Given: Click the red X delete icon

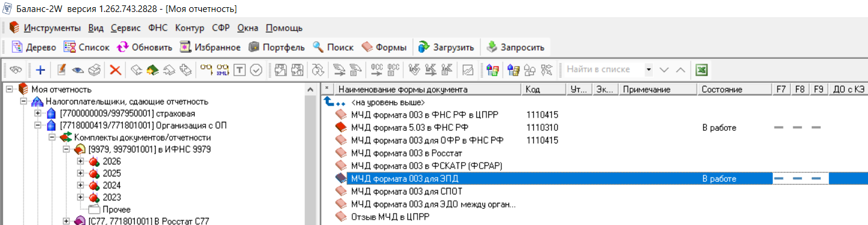Looking at the screenshot, I should [x=115, y=70].
